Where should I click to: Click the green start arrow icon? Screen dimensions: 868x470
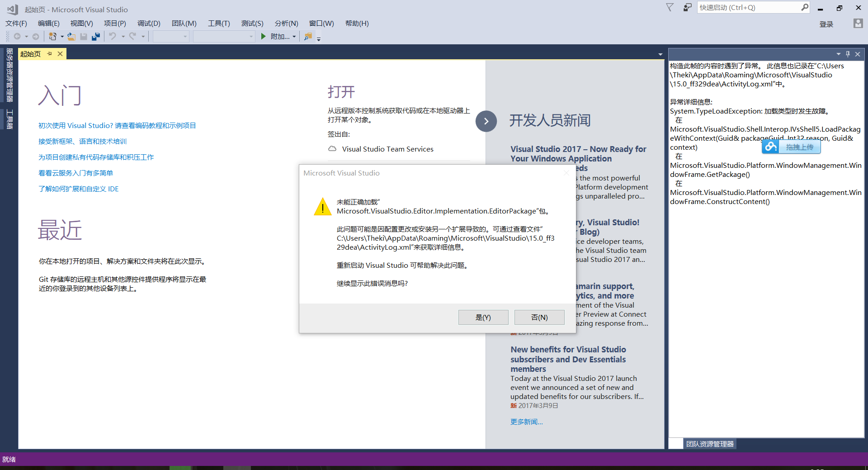click(x=264, y=37)
